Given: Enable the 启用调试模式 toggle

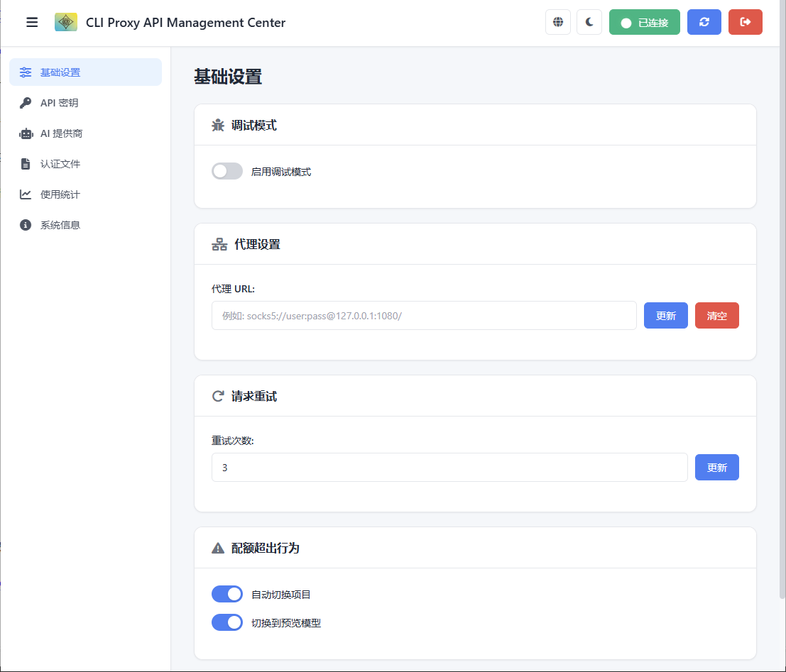Looking at the screenshot, I should [x=227, y=171].
